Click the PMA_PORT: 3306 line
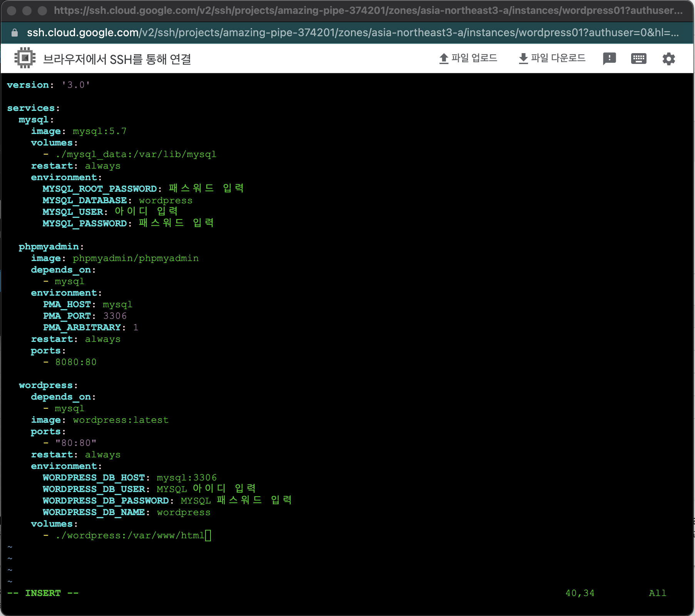The image size is (695, 616). click(x=85, y=316)
